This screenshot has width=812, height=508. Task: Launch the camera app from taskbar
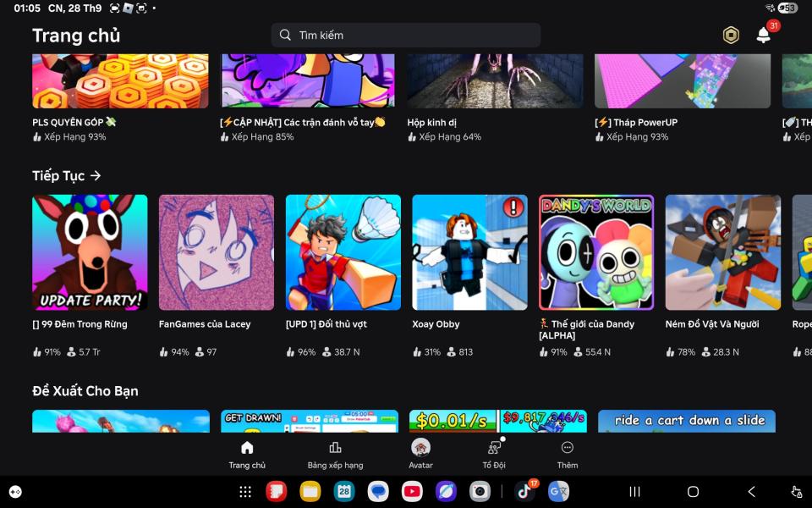point(480,491)
